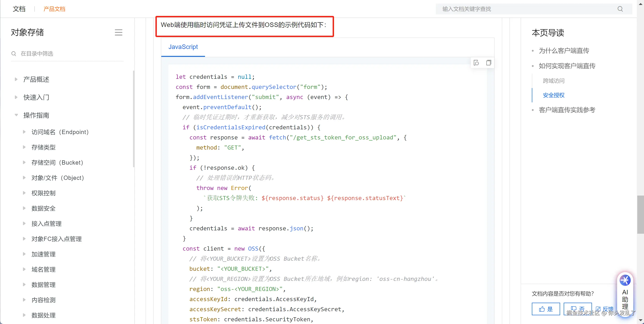The height and width of the screenshot is (324, 644).
Task: Select the JavaScript code tab
Action: [x=183, y=47]
